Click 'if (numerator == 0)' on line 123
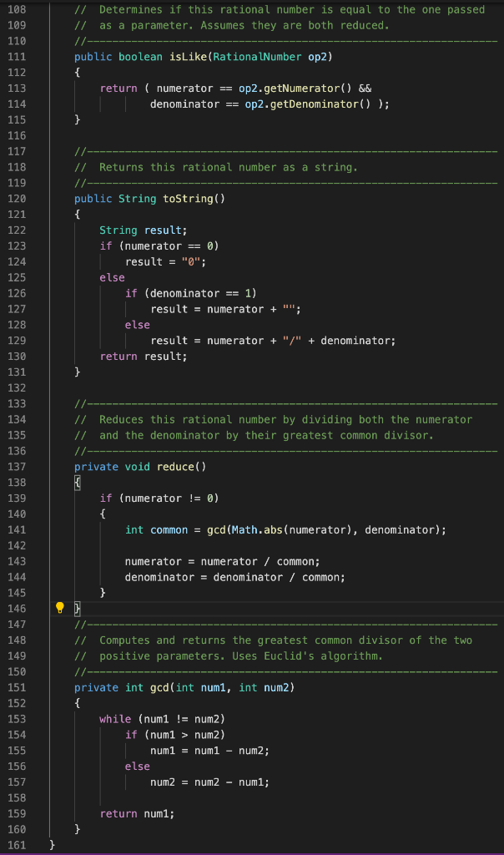This screenshot has width=504, height=855. (159, 246)
